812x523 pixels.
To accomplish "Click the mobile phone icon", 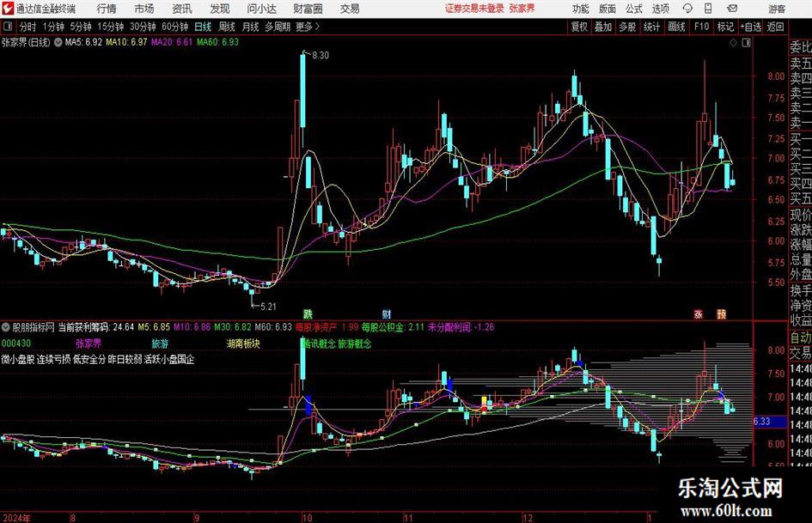I will [x=708, y=9].
